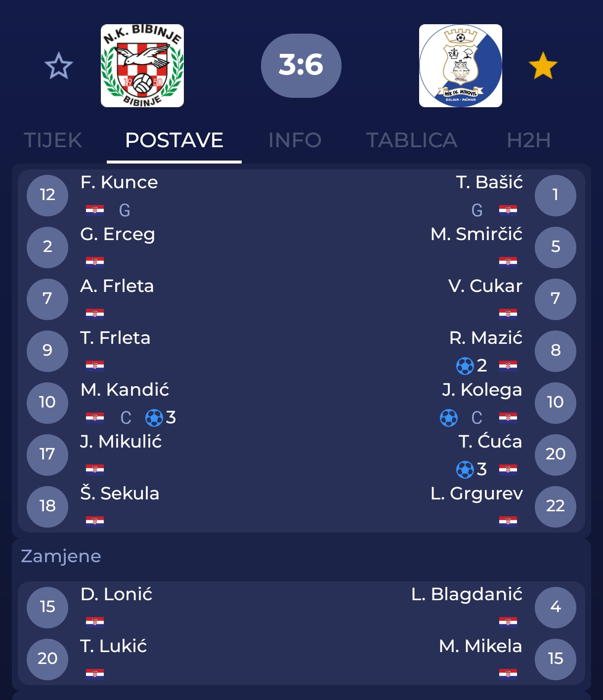Image resolution: width=603 pixels, height=700 pixels.
Task: Open the INFO tab
Action: pyautogui.click(x=295, y=140)
